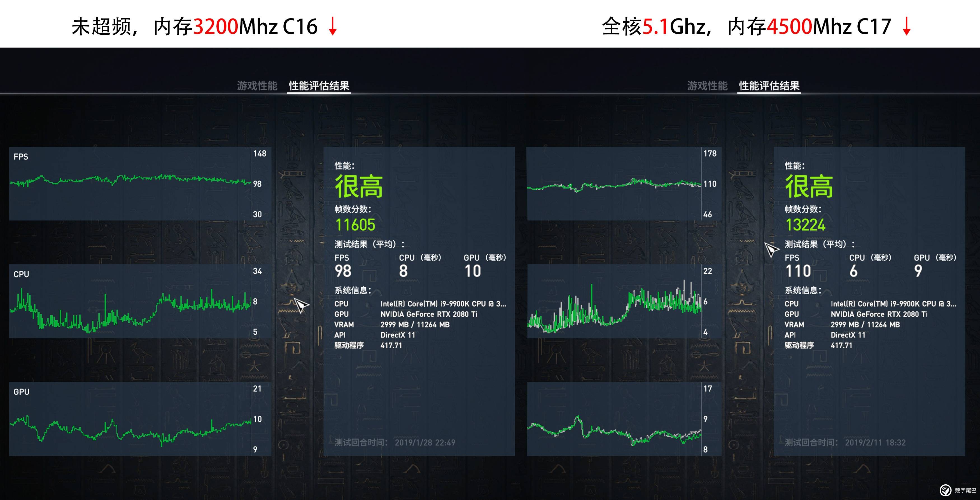
Task: Click the average FPS value 98
Action: tap(343, 271)
